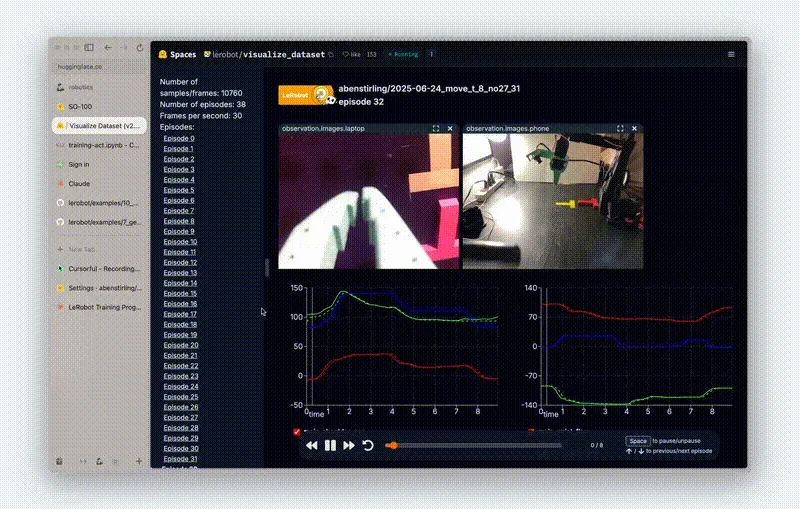The height and width of the screenshot is (509, 800).
Task: Close the observation.images.phone video panel
Action: pos(634,129)
